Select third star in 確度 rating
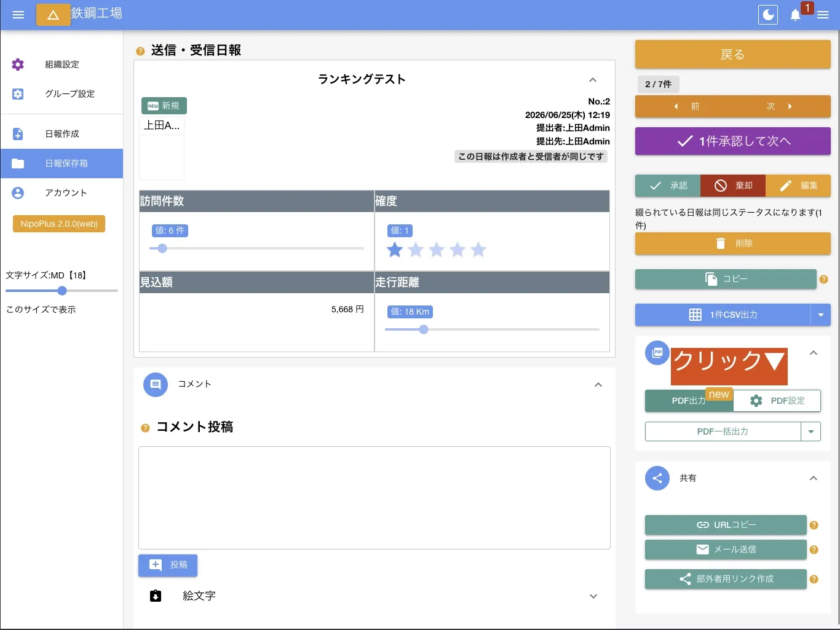 point(437,250)
